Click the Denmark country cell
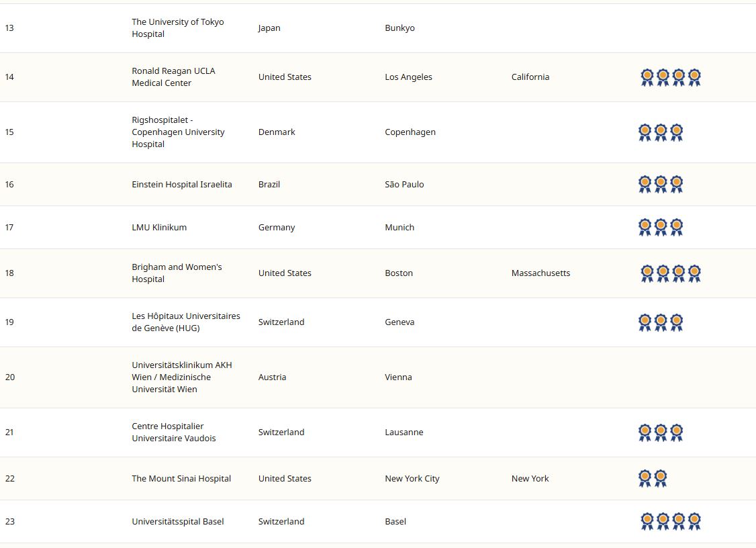 pos(277,132)
